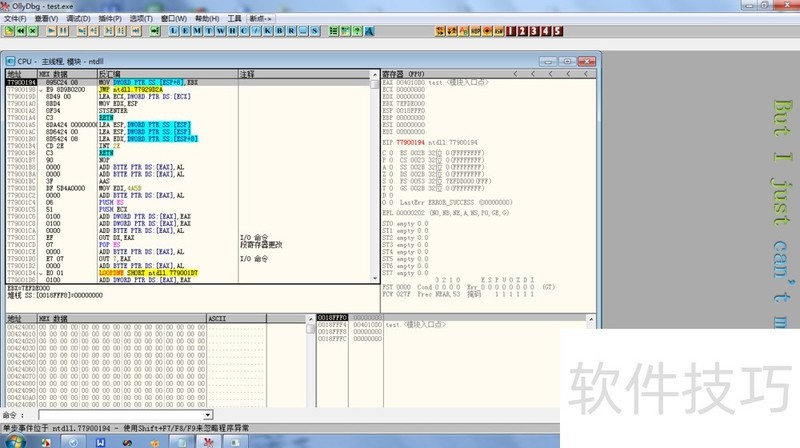
Task: Open the 工具 menu
Action: click(x=234, y=18)
